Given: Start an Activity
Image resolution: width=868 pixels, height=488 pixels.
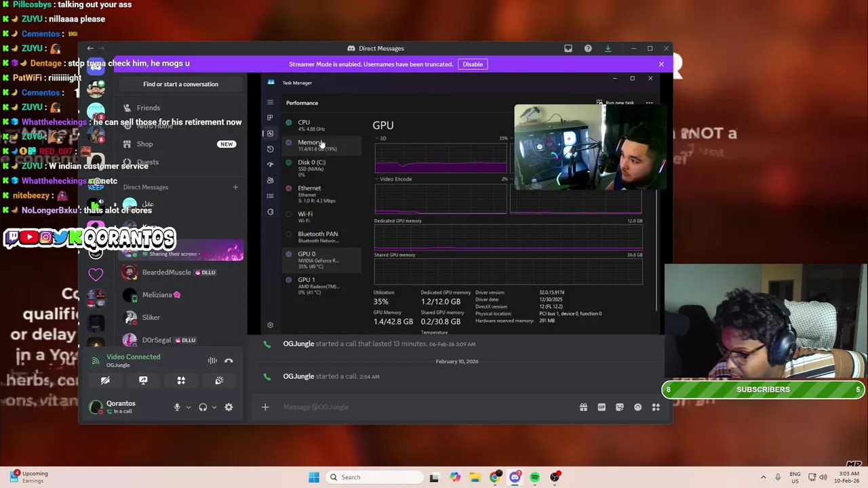Looking at the screenshot, I should click(x=181, y=381).
